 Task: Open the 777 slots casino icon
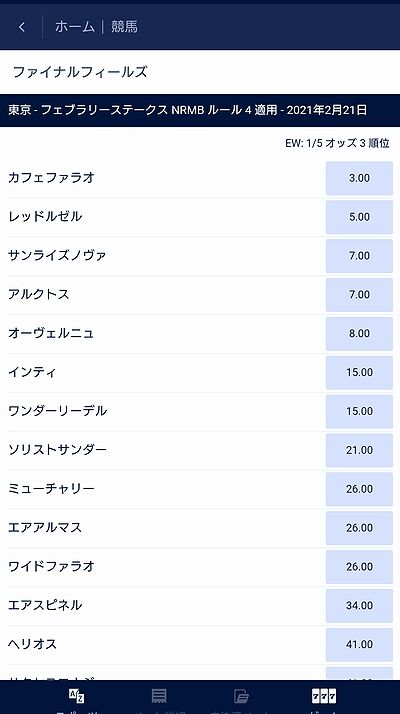tap(323, 696)
